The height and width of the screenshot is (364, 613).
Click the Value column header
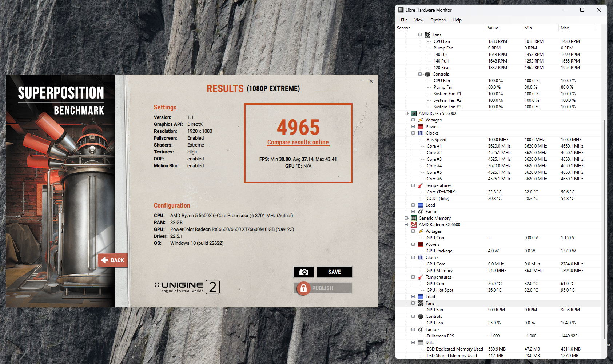pyautogui.click(x=504, y=28)
